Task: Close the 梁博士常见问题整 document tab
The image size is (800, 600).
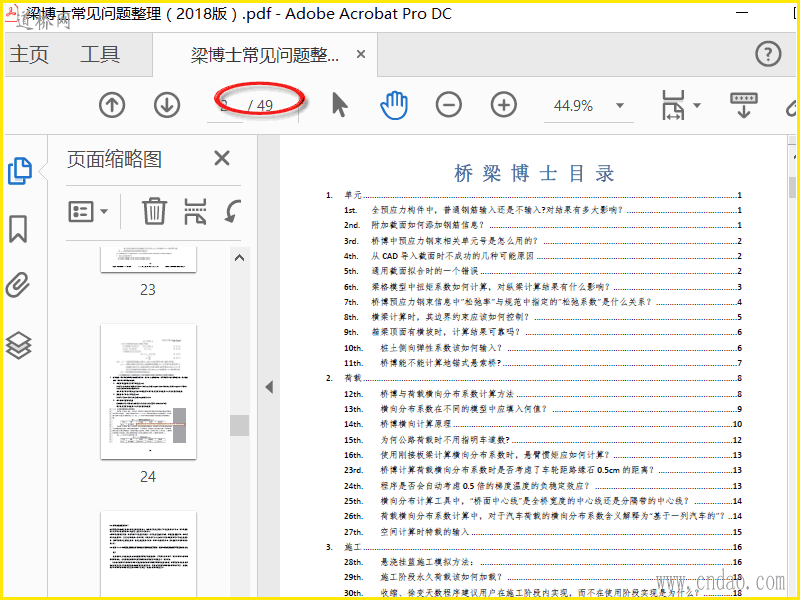Action: (361, 54)
